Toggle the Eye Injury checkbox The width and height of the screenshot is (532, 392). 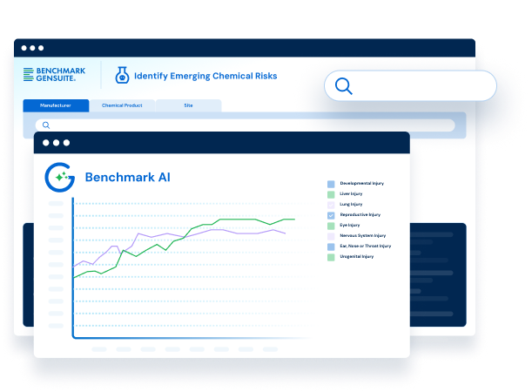tap(331, 226)
